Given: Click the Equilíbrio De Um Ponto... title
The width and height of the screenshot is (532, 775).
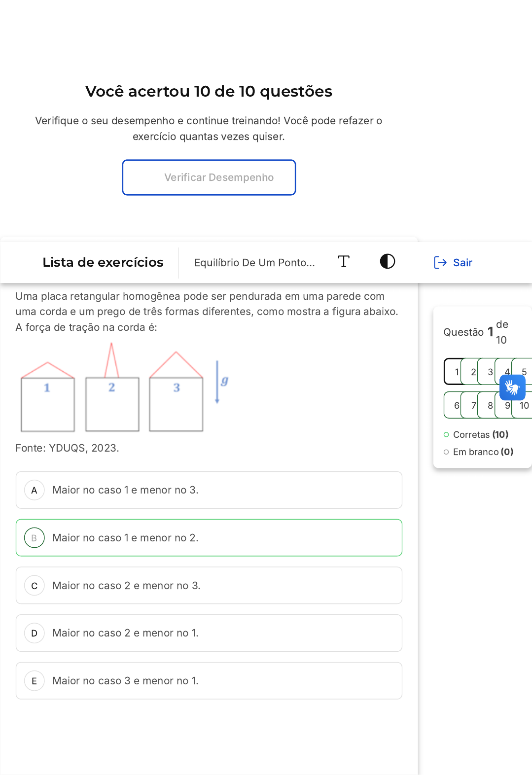Looking at the screenshot, I should [x=254, y=263].
